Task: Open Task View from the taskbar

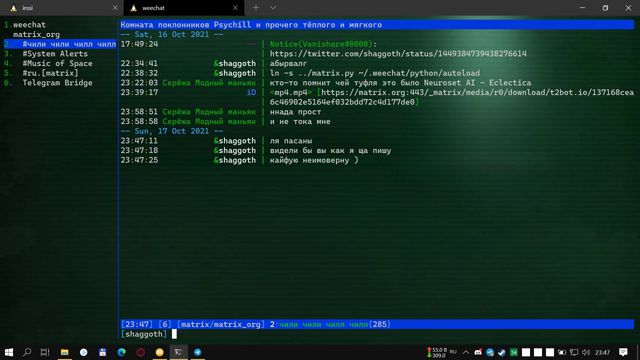Action: tap(45, 352)
